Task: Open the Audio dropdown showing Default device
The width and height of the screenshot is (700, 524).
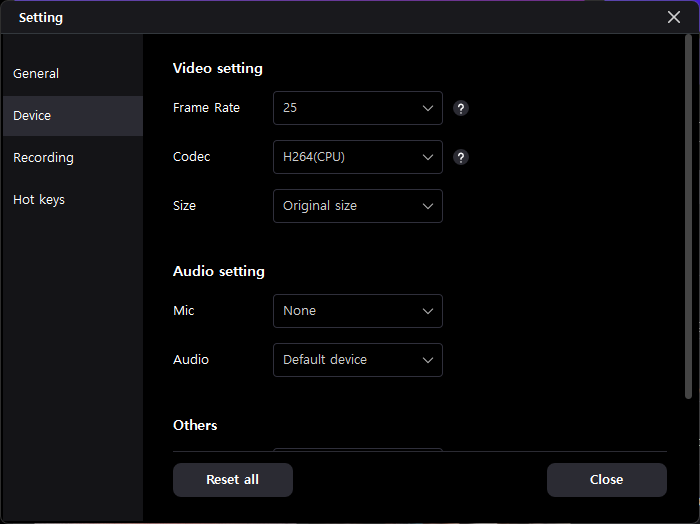Action: coord(357,360)
